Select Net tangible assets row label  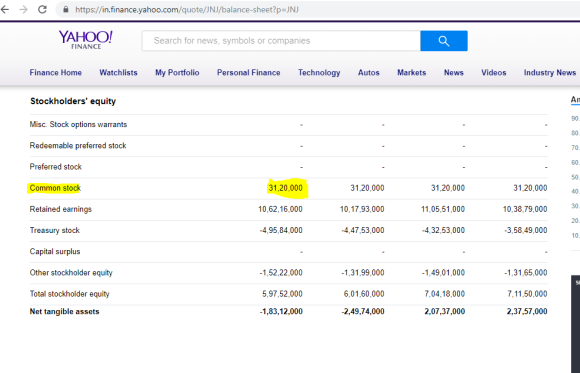(x=64, y=312)
